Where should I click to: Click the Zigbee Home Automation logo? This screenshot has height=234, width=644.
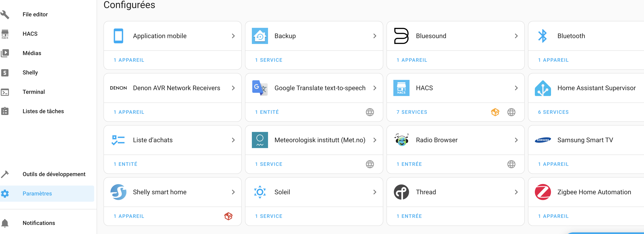click(543, 192)
